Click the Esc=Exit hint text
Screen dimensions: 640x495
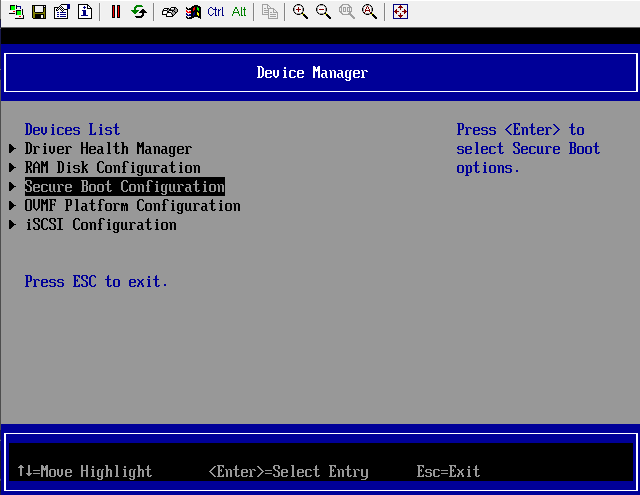pos(448,472)
